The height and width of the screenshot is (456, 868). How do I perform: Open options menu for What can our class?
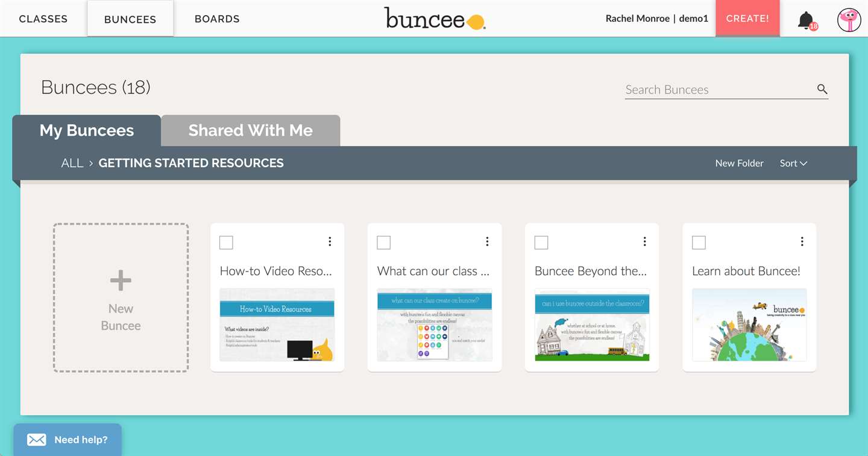pyautogui.click(x=487, y=241)
